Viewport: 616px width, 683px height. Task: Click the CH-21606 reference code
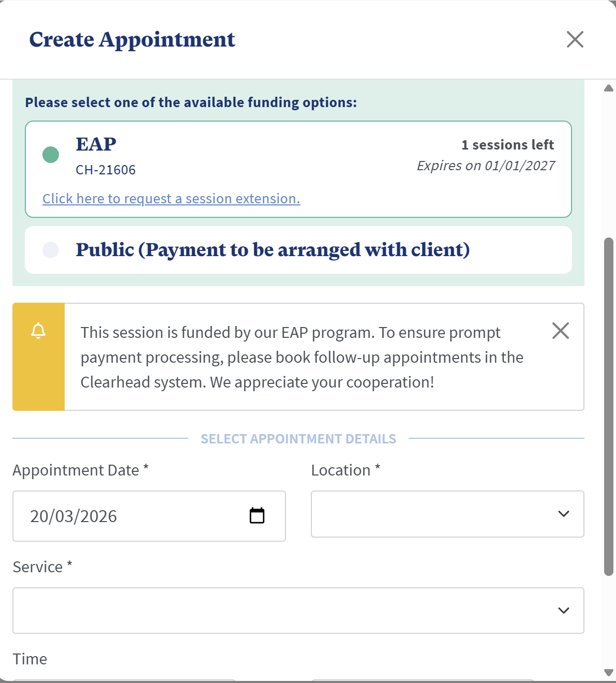click(x=106, y=170)
